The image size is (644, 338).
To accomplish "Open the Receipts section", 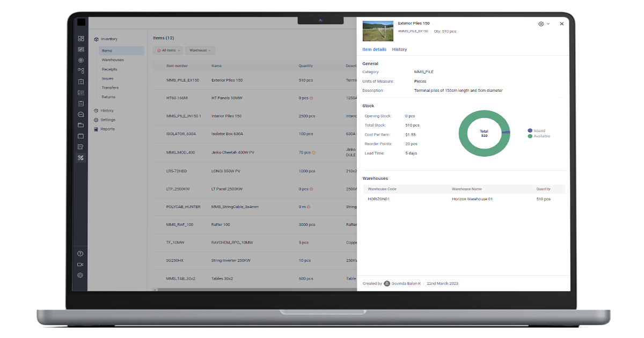I will pos(109,69).
